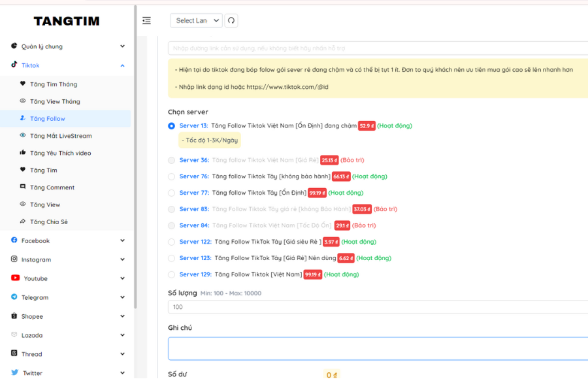The height and width of the screenshot is (392, 588).
Task: Expand Quản lý chung section chevron
Action: (x=122, y=46)
